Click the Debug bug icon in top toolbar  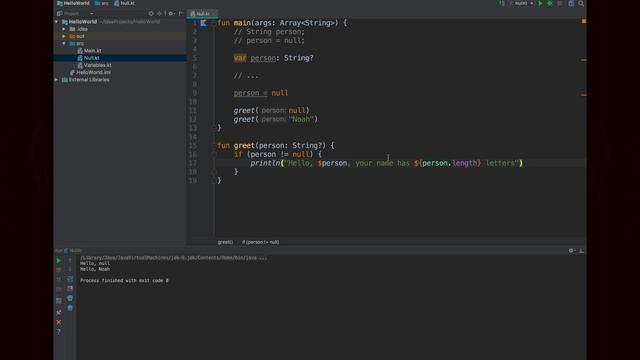550,3
